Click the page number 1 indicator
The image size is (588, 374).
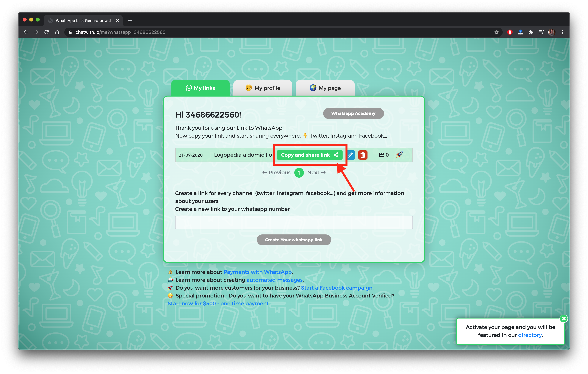click(x=299, y=172)
